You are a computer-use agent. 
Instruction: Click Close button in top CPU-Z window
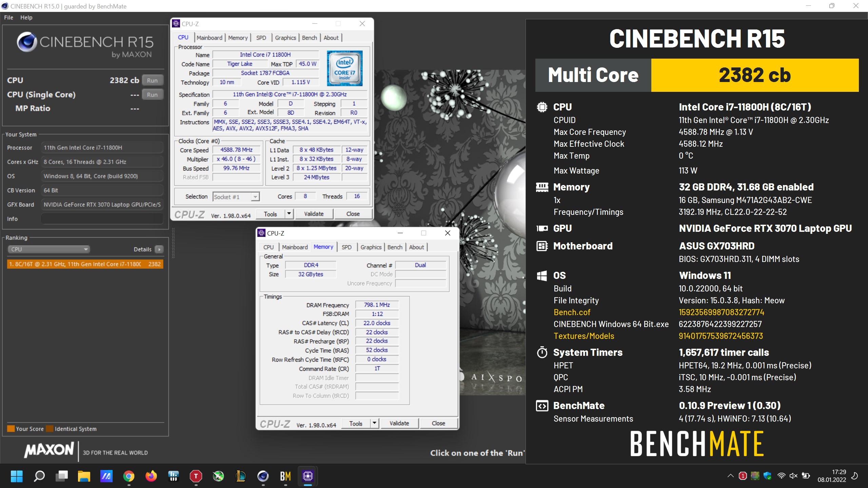tap(353, 214)
